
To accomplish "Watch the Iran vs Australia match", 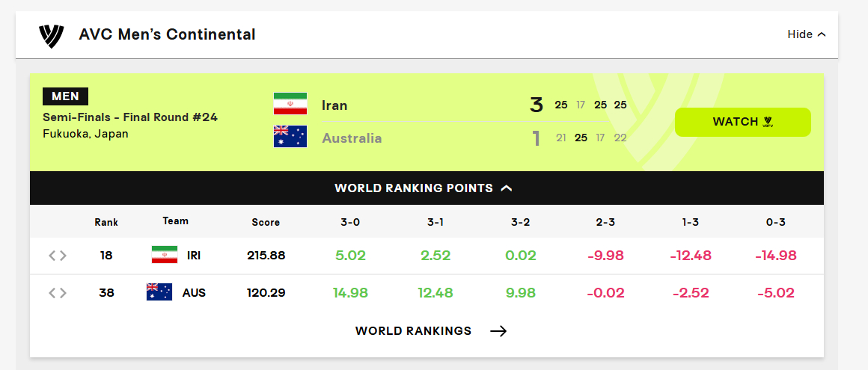I will click(743, 123).
